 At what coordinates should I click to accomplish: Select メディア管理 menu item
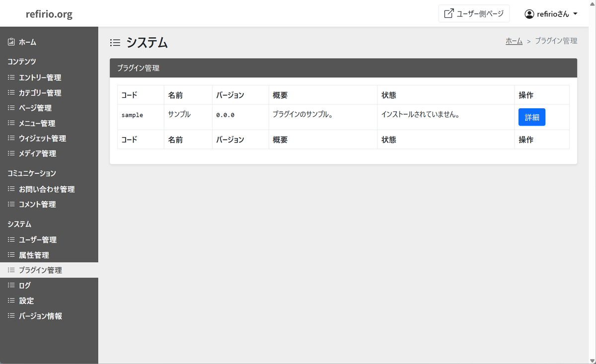[x=49, y=153]
